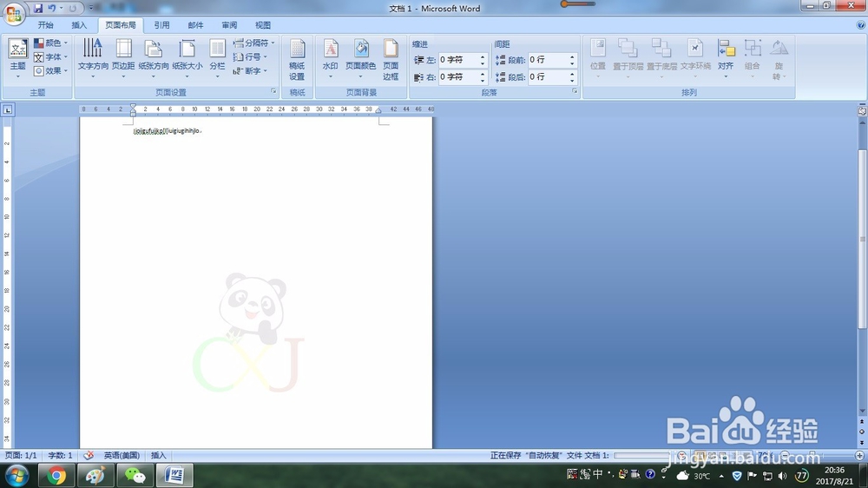
Task: Open Watermark (水印) gallery
Action: click(331, 57)
